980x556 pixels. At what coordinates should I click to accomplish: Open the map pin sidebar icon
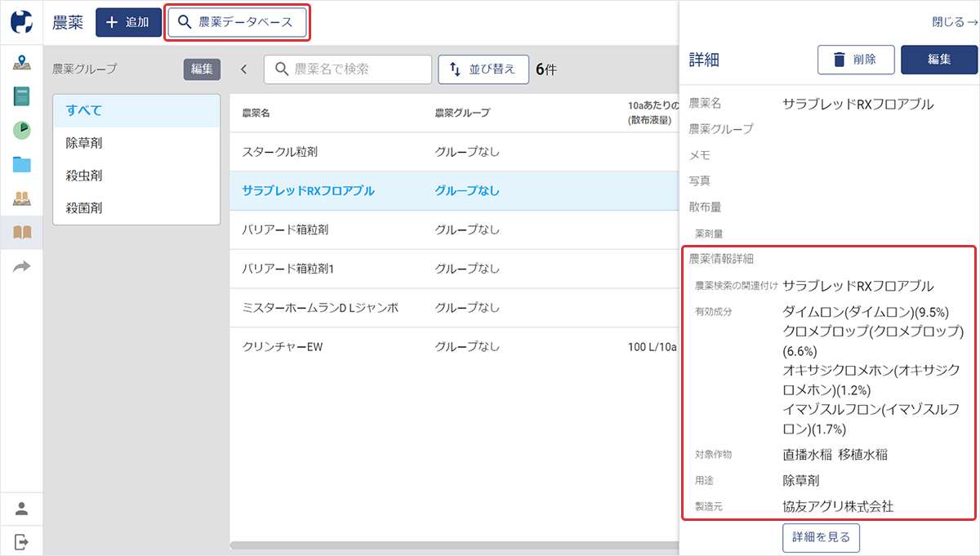22,62
